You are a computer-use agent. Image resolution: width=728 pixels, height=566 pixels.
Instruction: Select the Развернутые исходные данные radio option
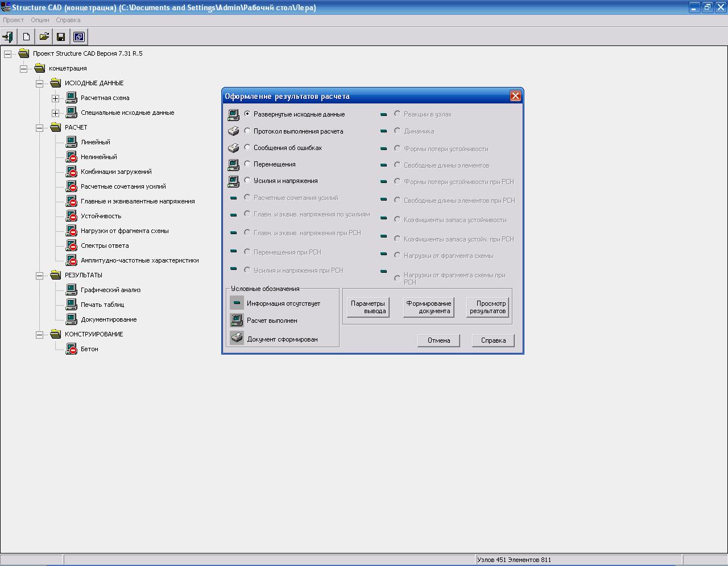click(247, 114)
